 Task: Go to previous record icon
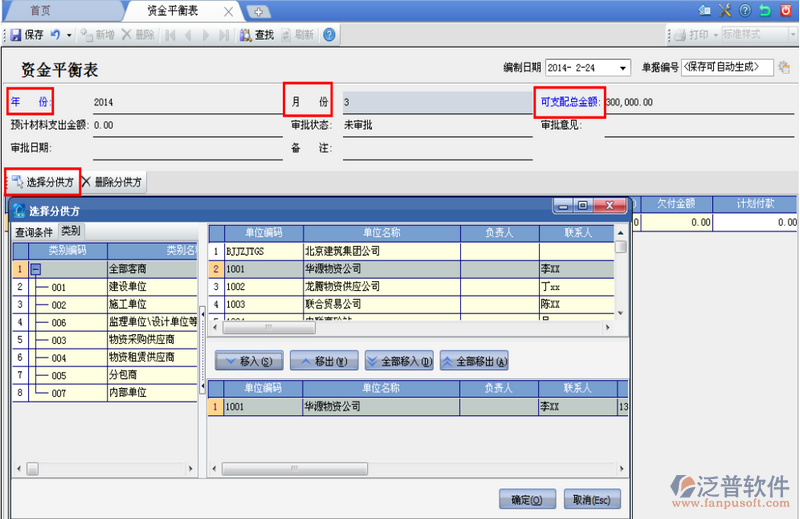tap(188, 35)
